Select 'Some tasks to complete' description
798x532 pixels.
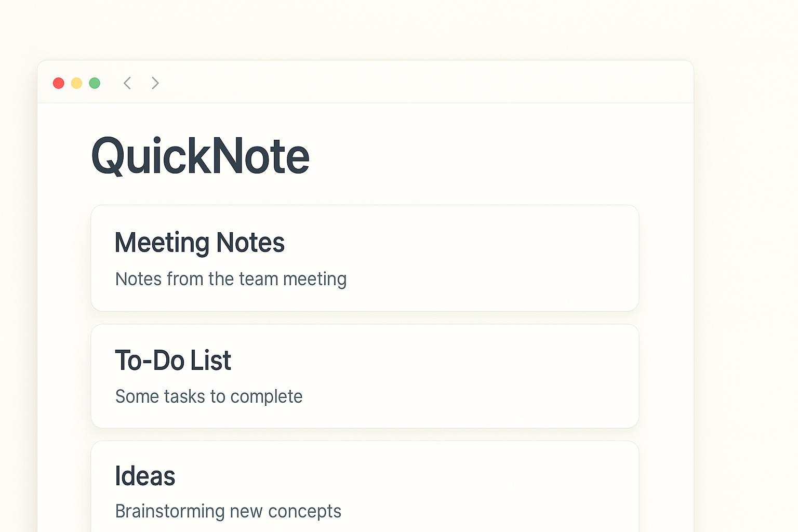208,396
